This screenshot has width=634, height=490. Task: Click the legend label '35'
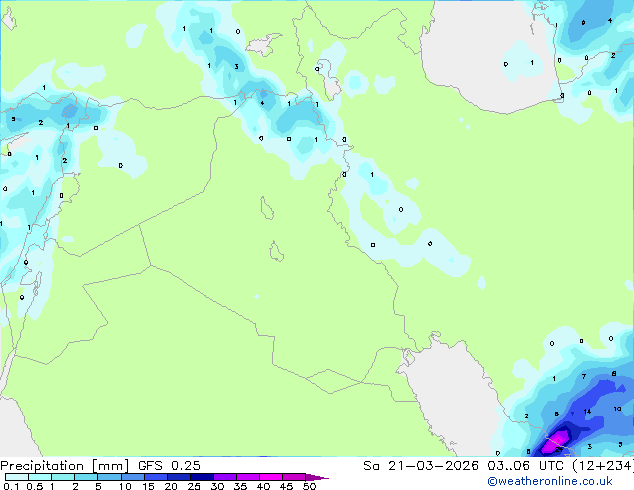point(241,486)
